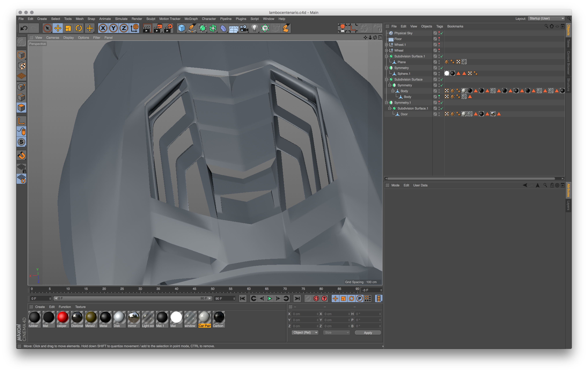The image size is (588, 372).
Task: Open the Object Manager Tags menu
Action: (x=439, y=26)
